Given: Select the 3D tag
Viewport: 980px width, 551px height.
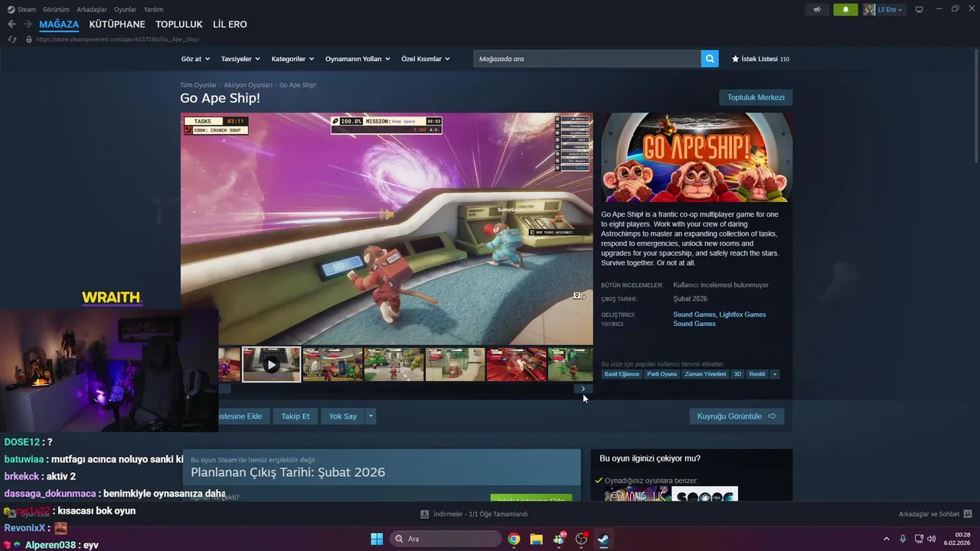Looking at the screenshot, I should coord(738,374).
